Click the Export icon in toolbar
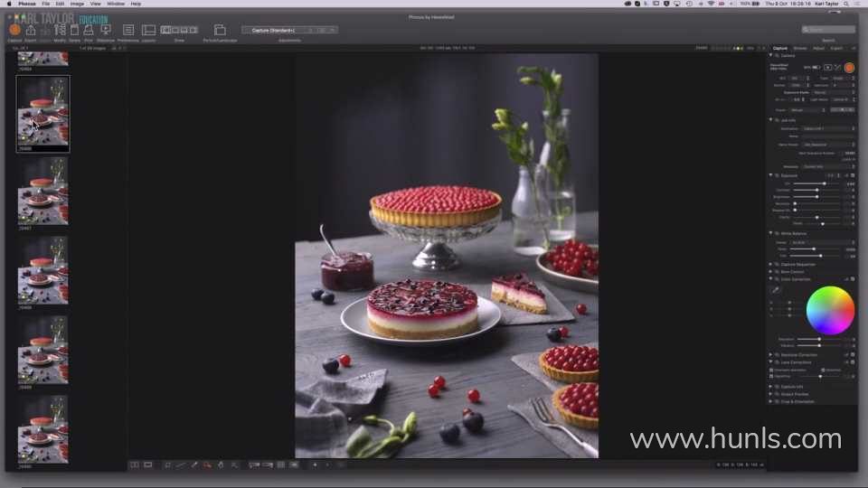 (31, 31)
